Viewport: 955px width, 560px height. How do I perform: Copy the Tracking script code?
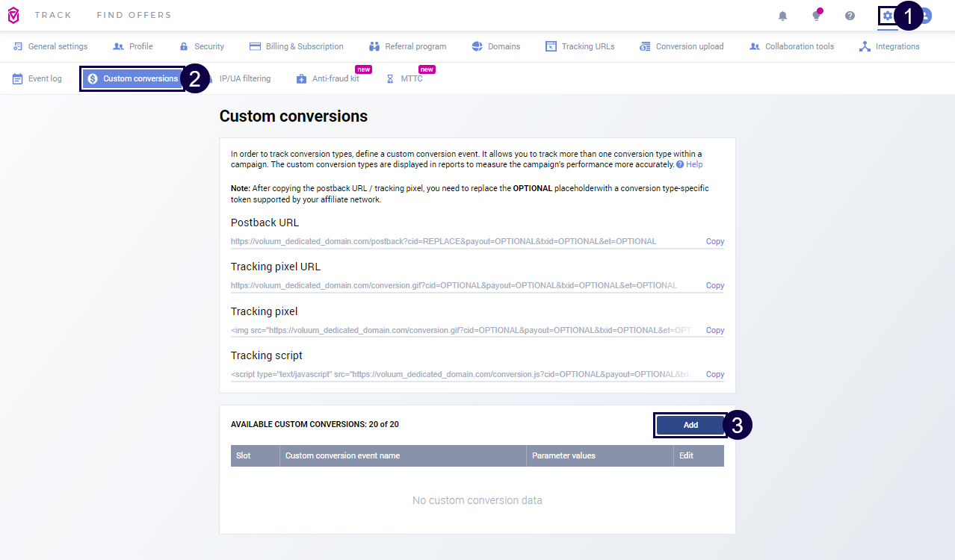[x=714, y=375]
